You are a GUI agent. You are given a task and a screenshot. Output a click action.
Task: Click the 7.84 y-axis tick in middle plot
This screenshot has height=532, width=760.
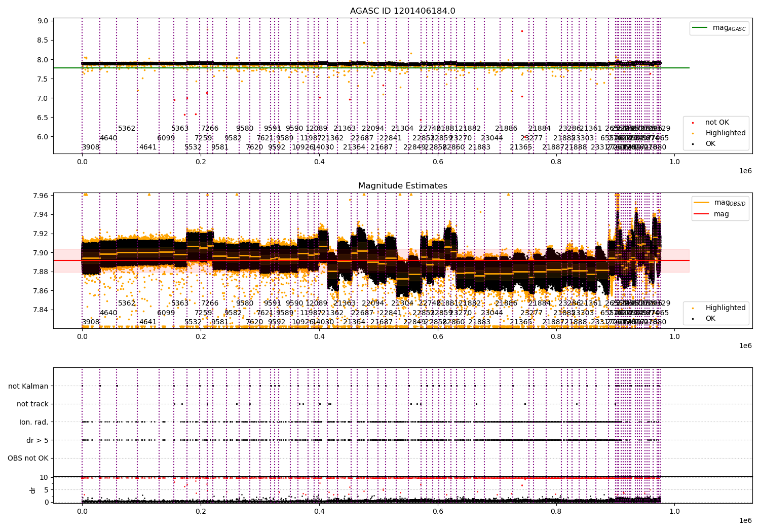click(41, 310)
